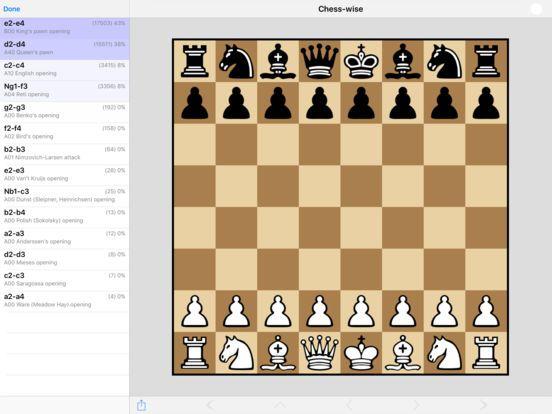The width and height of the screenshot is (552, 414).
Task: Click the black pawn on a7
Action: (195, 103)
